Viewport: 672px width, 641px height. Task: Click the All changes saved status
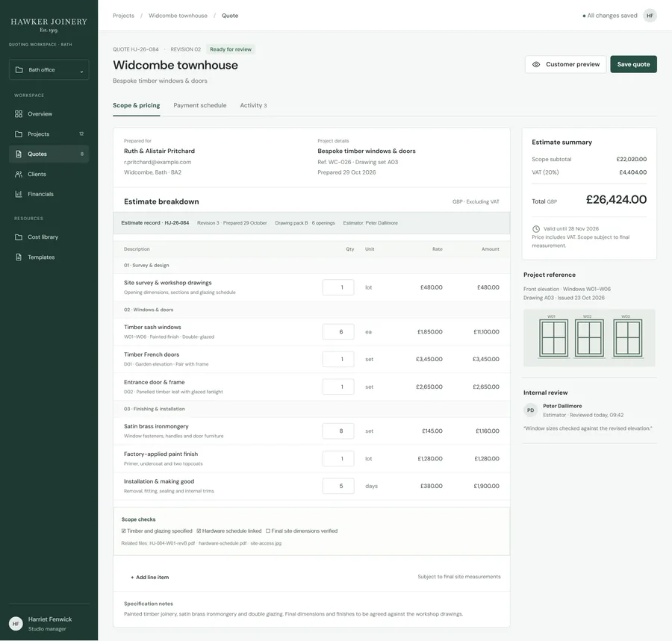click(609, 16)
